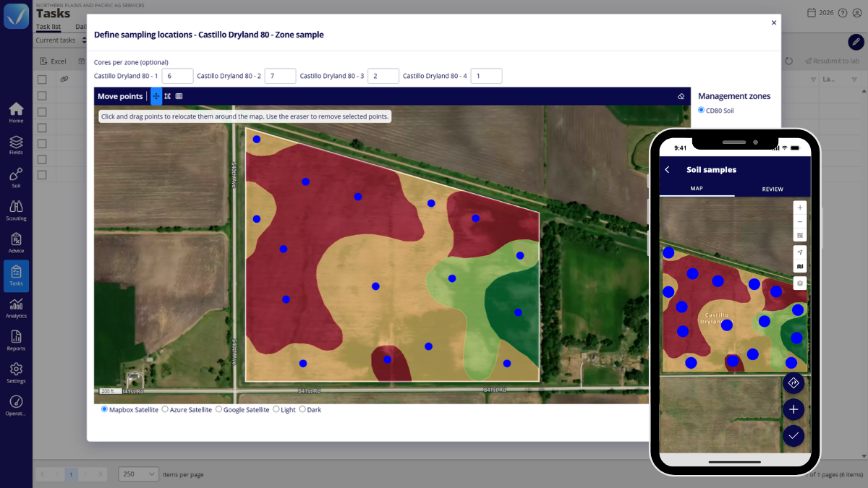This screenshot has height=488, width=868.
Task: Tap the scan code icon on phone map
Action: coord(799,235)
